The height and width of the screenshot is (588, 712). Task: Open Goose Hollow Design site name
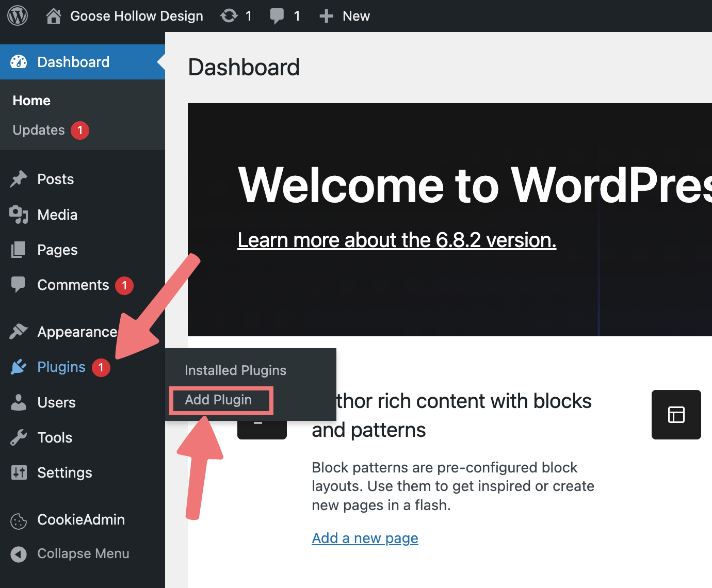[137, 16]
